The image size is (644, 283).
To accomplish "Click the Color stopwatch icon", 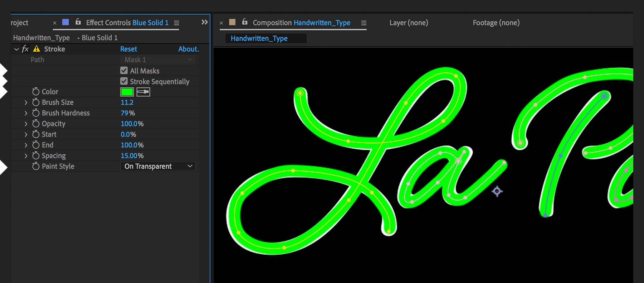I will (36, 92).
